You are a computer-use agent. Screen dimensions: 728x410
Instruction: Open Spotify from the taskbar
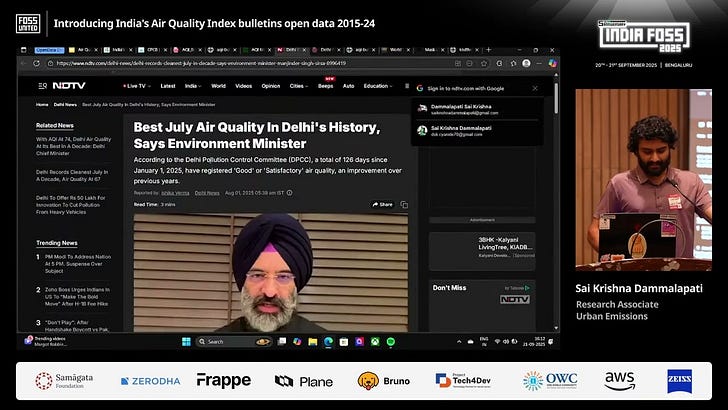click(391, 342)
